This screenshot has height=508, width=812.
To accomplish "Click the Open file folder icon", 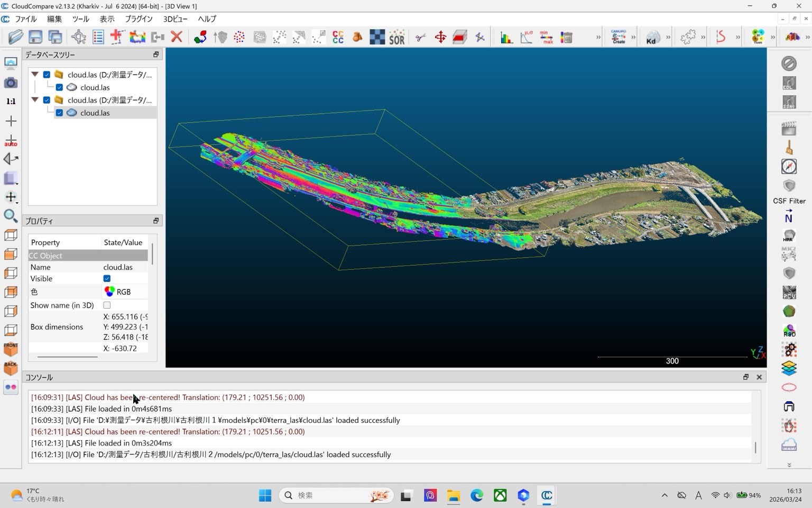I will pyautogui.click(x=16, y=37).
